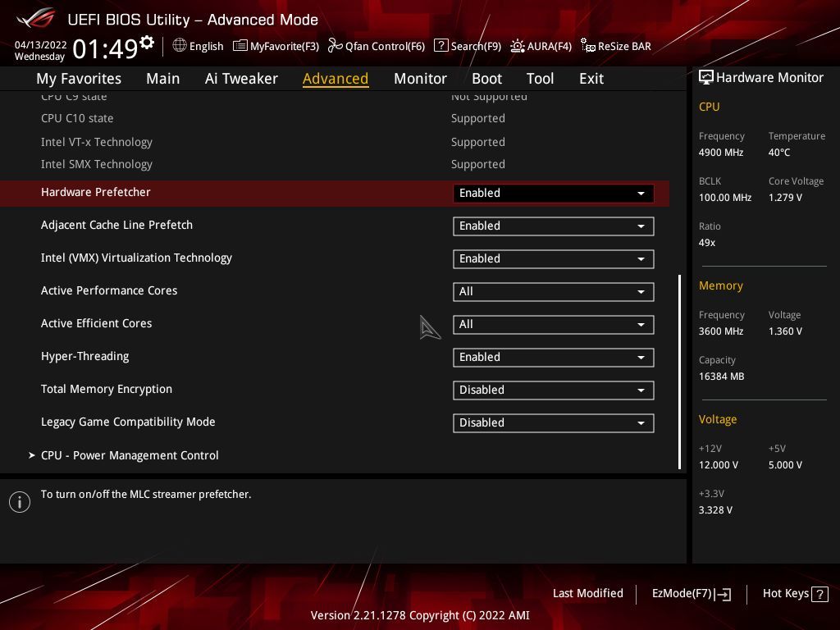Click Core Voltage value 1.279 V
The image size is (840, 630).
click(785, 198)
